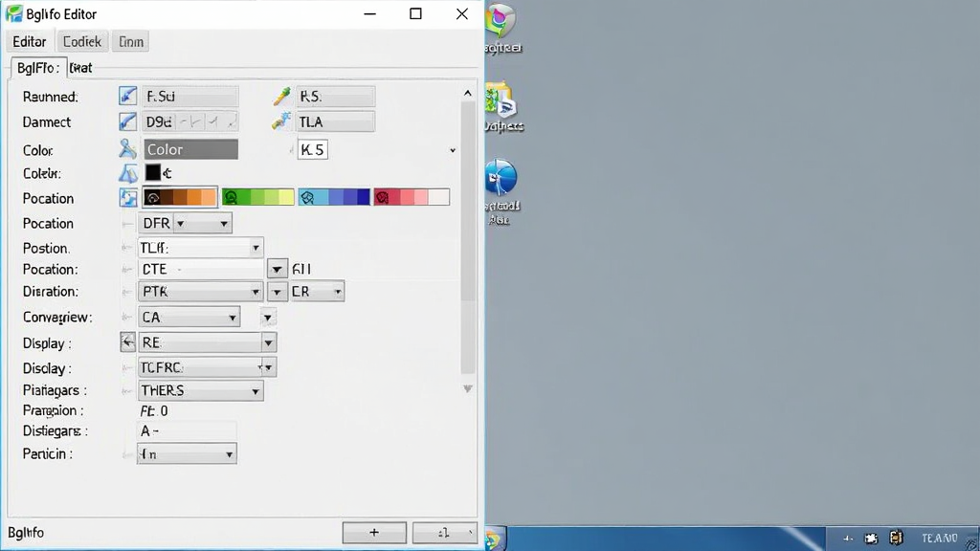Viewport: 980px width, 551px height.
Task: Select the BglFfo sub-tab
Action: pyautogui.click(x=37, y=68)
